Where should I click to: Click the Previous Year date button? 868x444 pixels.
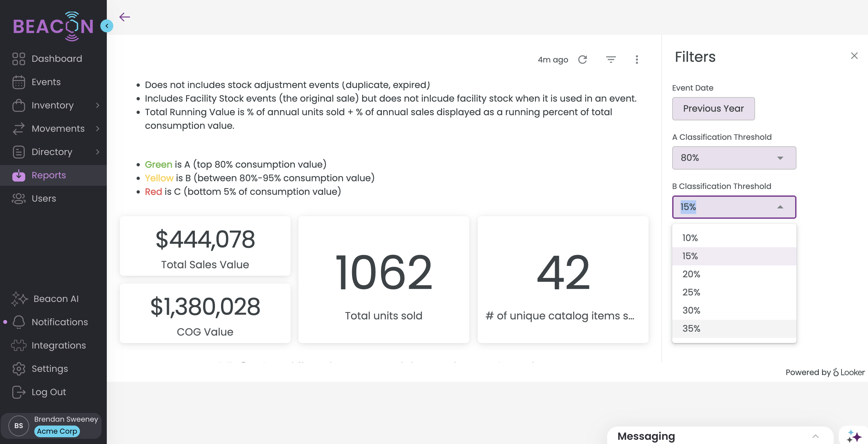coord(713,108)
